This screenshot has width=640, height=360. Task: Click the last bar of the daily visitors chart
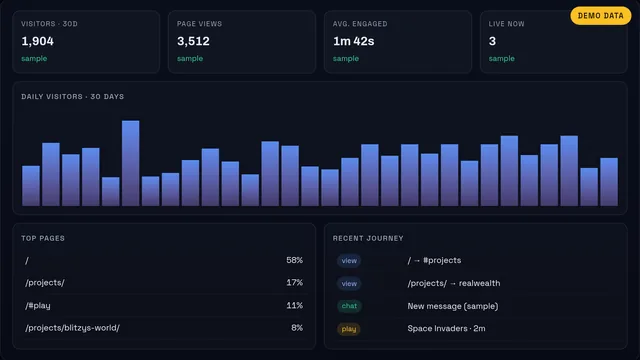point(609,182)
